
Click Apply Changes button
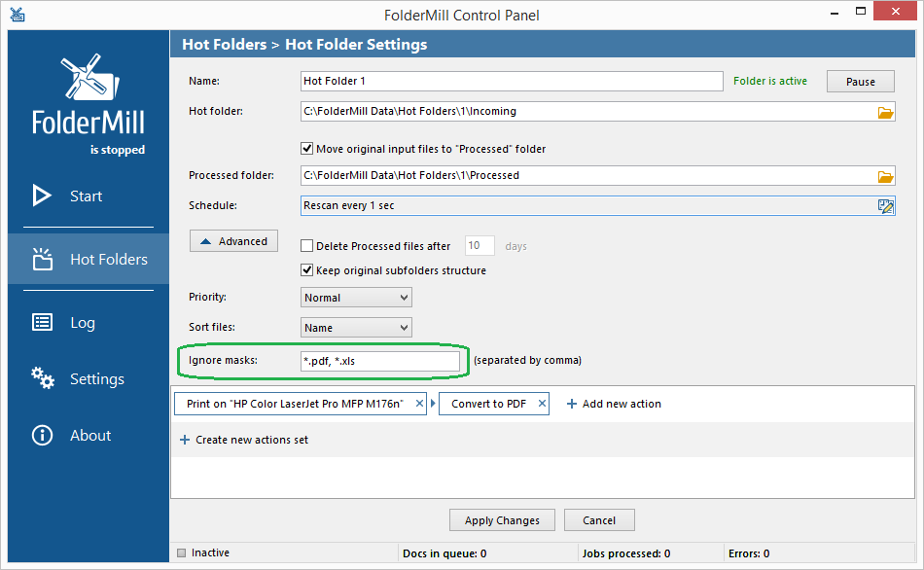pos(502,520)
